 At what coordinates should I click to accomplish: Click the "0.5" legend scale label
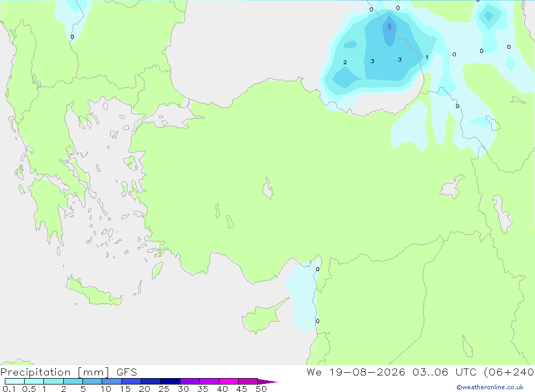(29, 389)
